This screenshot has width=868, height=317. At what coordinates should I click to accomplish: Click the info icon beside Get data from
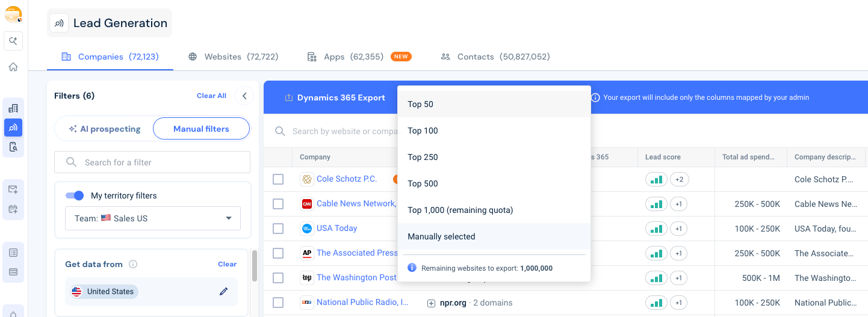(x=134, y=264)
